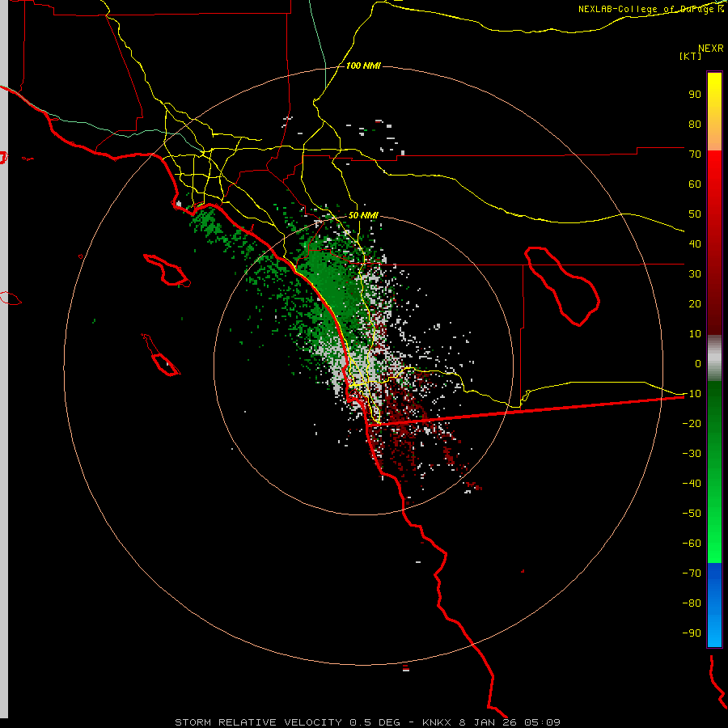Click the -90 value on velocity scale
The image size is (728, 728).
coord(692,633)
